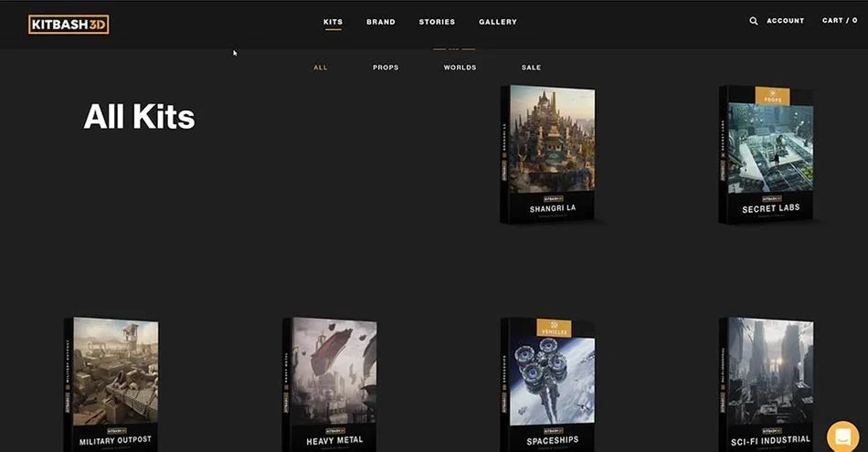Viewport: 868px width, 452px height.
Task: Open the Secret Labs kit box
Action: [x=767, y=154]
